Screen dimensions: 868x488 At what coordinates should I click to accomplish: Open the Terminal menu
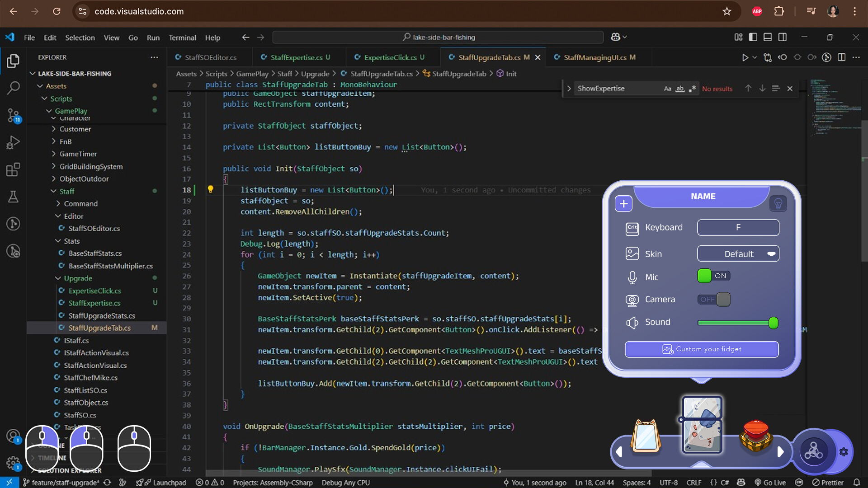click(182, 38)
